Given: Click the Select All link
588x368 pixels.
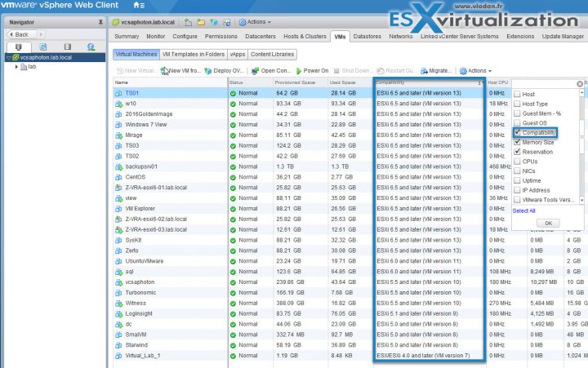Looking at the screenshot, I should click(x=523, y=211).
